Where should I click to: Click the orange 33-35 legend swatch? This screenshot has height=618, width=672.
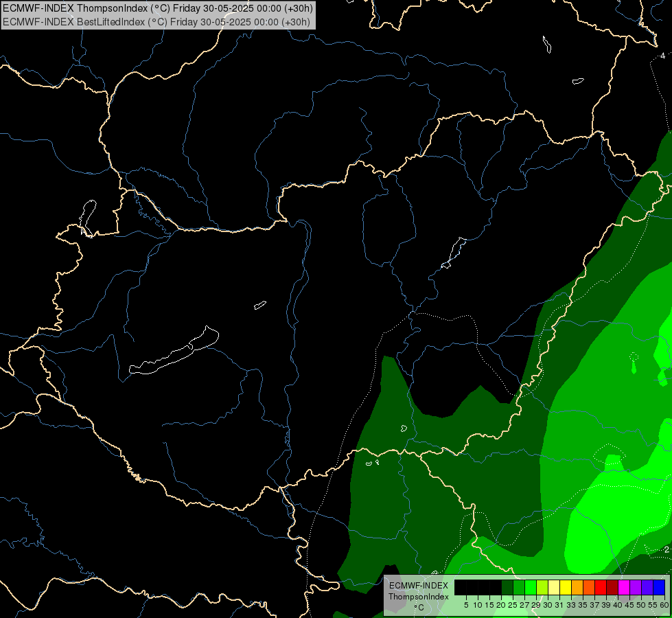[x=577, y=587]
